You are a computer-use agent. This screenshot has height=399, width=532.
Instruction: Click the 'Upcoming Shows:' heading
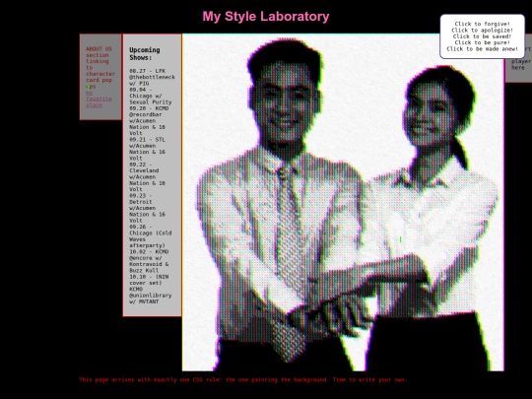click(145, 53)
